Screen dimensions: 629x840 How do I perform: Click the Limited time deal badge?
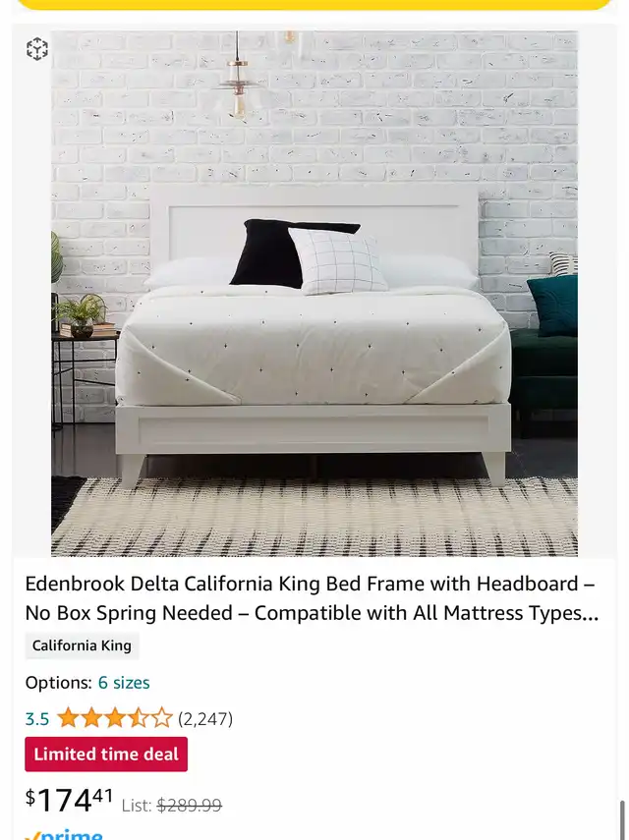click(106, 755)
